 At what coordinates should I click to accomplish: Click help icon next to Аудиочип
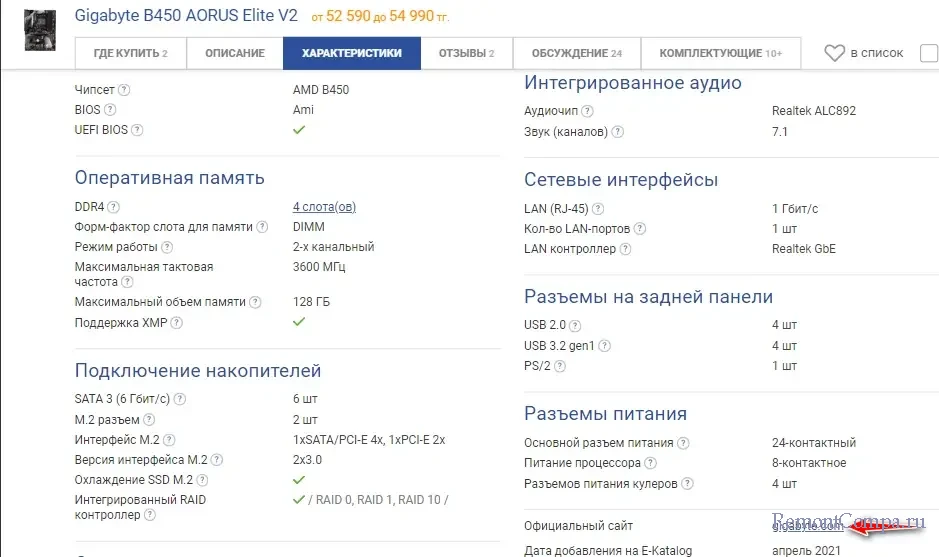(x=588, y=111)
